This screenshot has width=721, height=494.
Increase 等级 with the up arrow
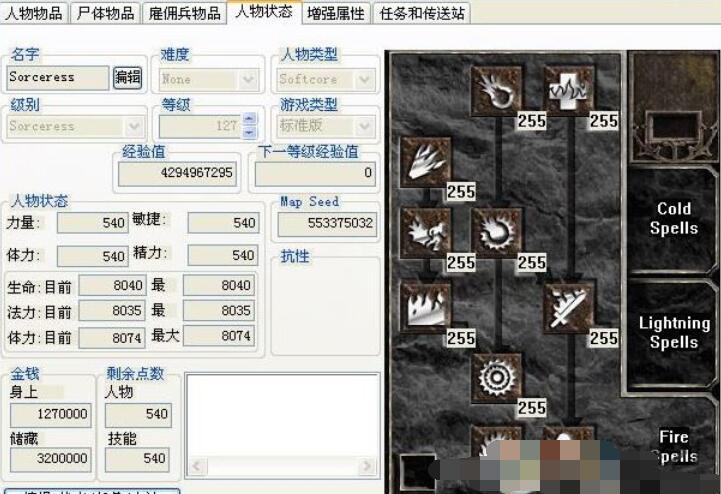(x=249, y=119)
